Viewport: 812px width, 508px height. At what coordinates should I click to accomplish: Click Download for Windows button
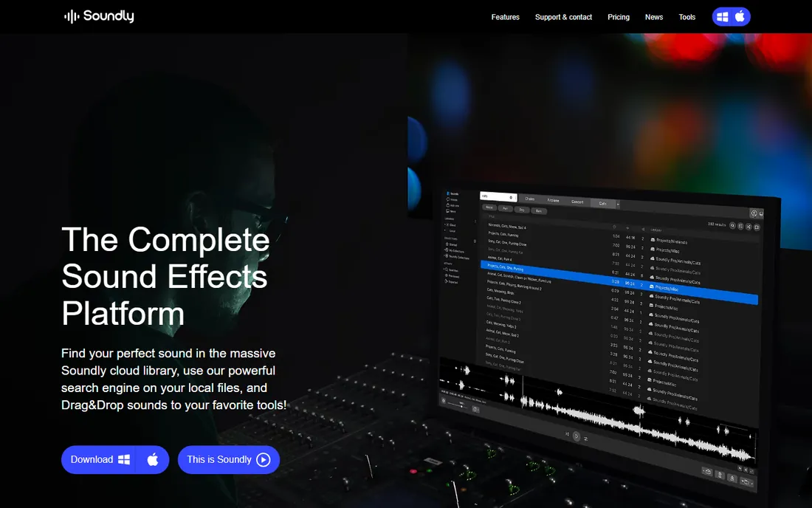98,459
